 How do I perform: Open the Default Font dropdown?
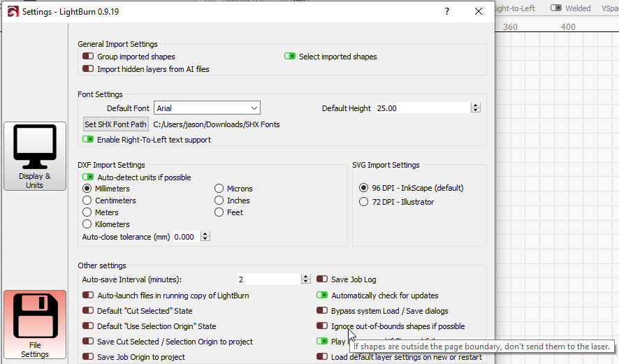click(x=207, y=108)
